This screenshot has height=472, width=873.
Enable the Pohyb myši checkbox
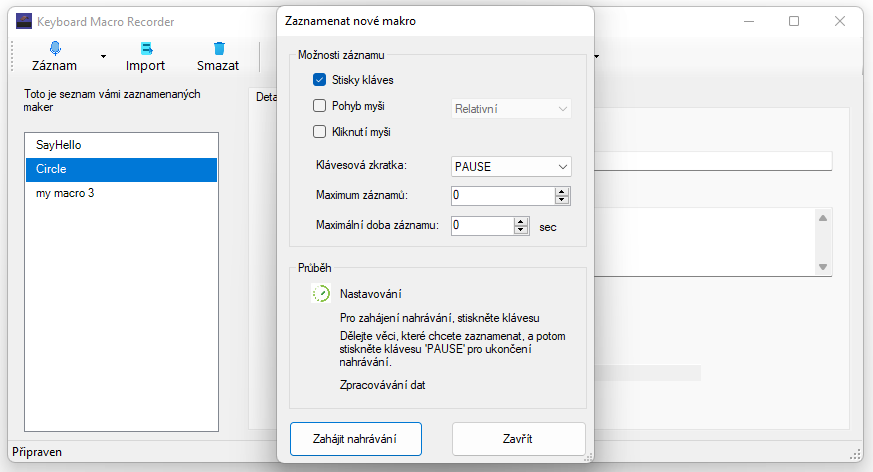(x=320, y=106)
